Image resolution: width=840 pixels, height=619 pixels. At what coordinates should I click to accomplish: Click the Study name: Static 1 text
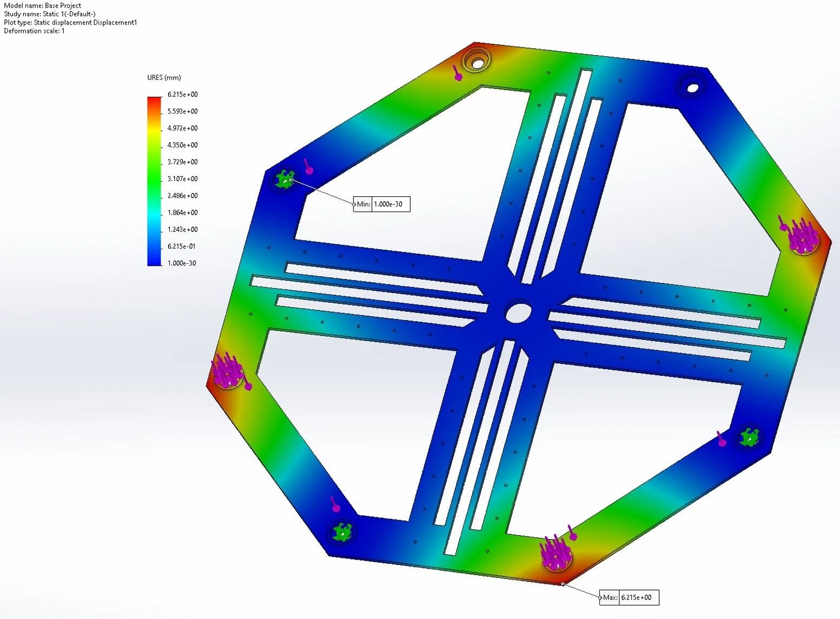tap(50, 14)
